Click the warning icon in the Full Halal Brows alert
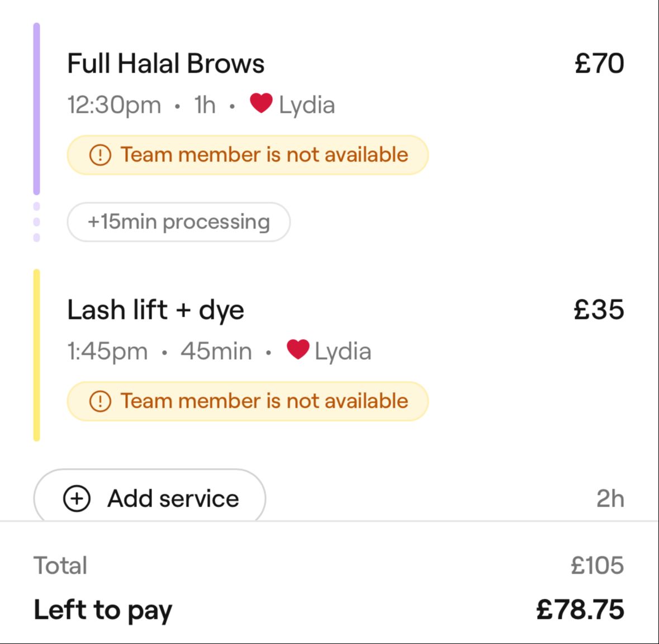The height and width of the screenshot is (644, 659). (100, 155)
